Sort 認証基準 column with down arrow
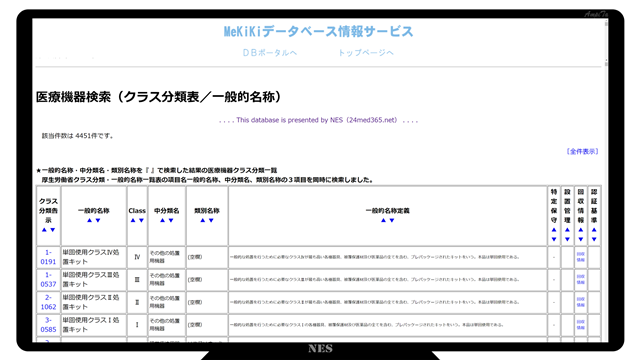The height and width of the screenshot is (360, 640). tap(594, 239)
